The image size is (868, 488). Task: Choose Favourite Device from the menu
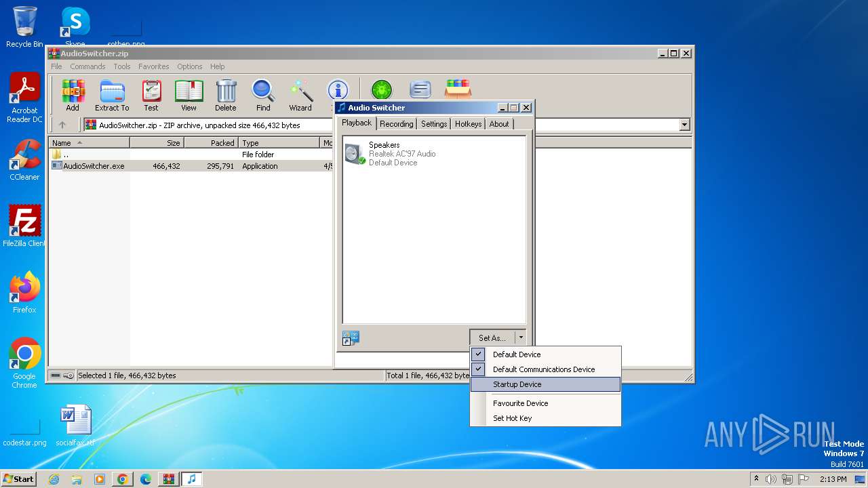pos(545,403)
